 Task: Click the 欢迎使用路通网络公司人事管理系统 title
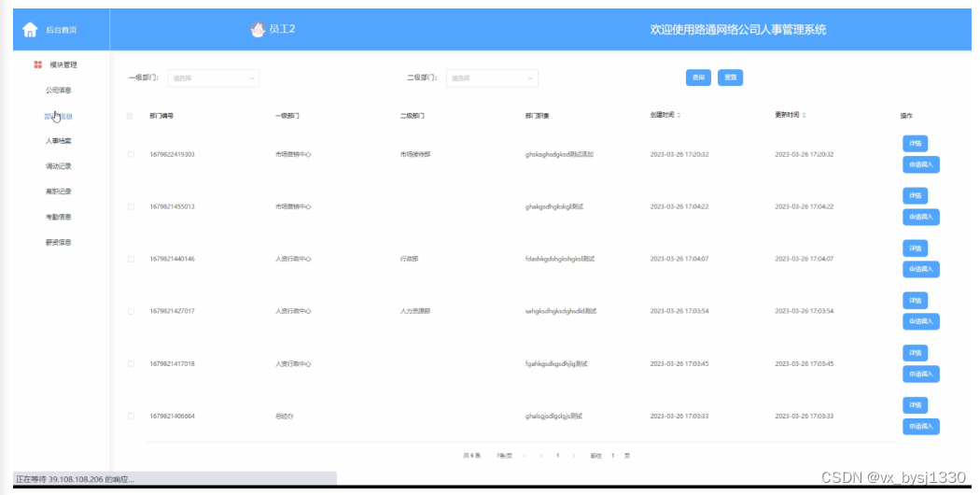738,29
